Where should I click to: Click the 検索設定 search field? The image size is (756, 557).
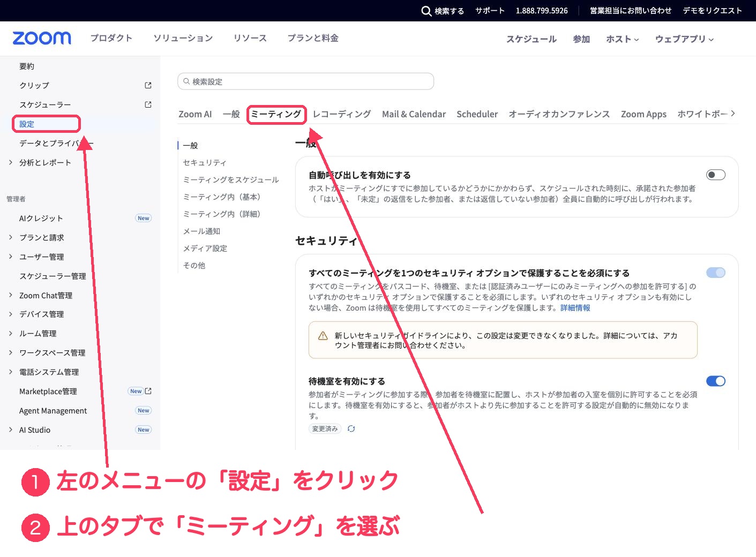pyautogui.click(x=305, y=81)
